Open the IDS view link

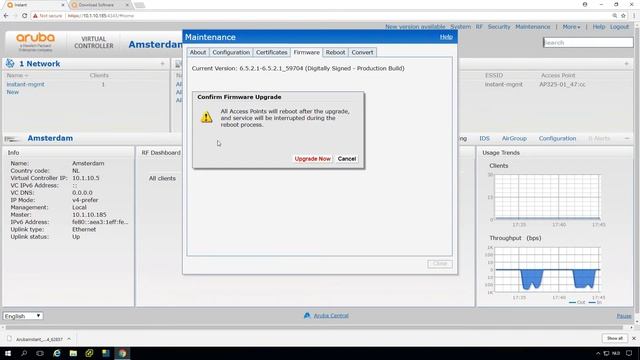tap(484, 138)
